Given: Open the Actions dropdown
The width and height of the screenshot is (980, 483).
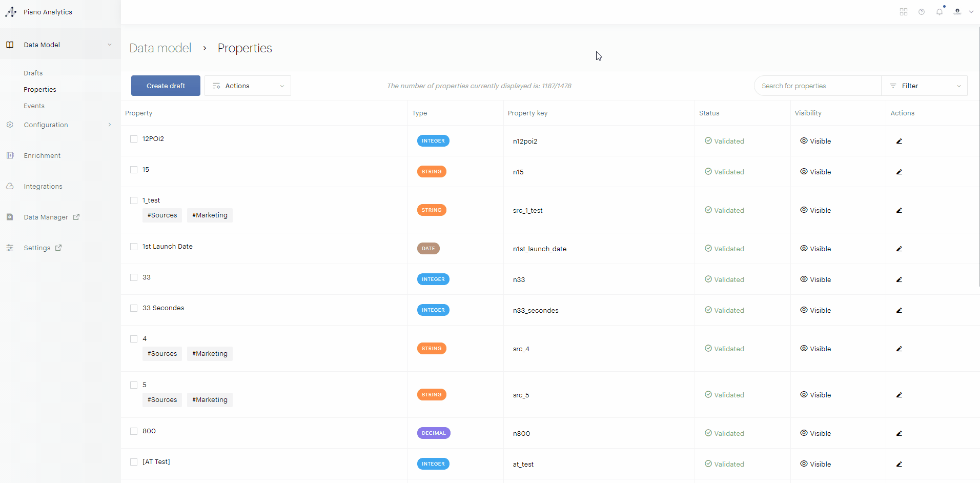Looking at the screenshot, I should 248,86.
